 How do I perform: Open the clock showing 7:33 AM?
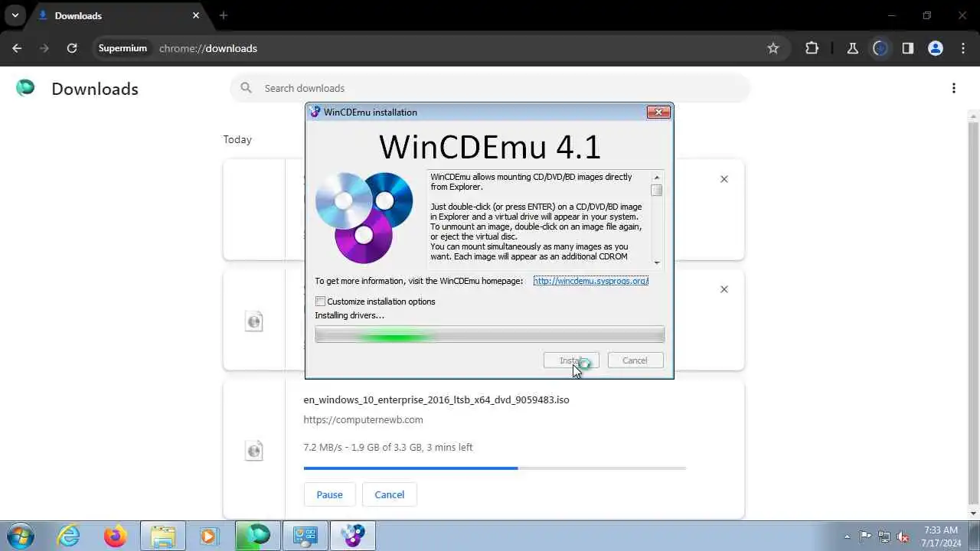point(941,536)
